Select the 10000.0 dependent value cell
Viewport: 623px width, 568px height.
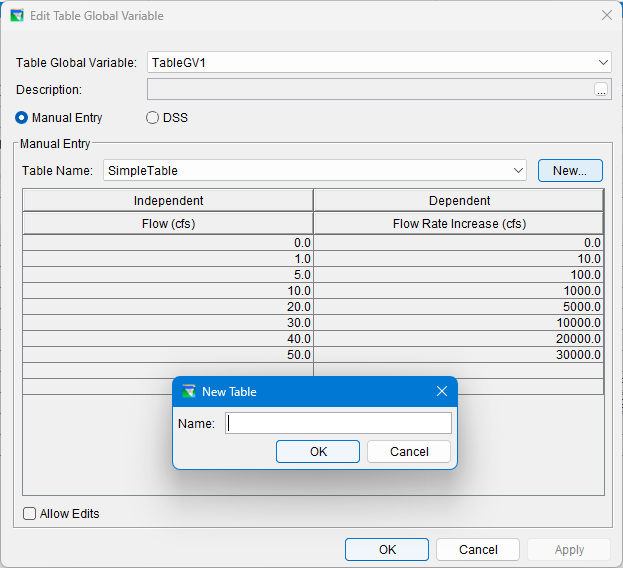pyautogui.click(x=459, y=323)
